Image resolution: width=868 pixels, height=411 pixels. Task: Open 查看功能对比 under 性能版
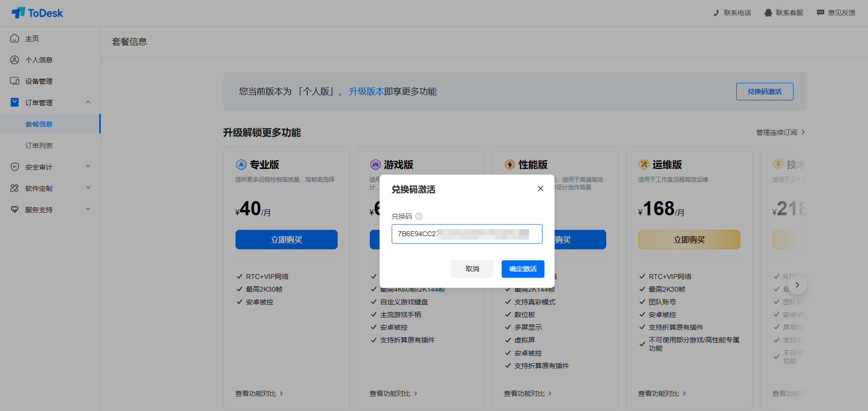tap(528, 393)
